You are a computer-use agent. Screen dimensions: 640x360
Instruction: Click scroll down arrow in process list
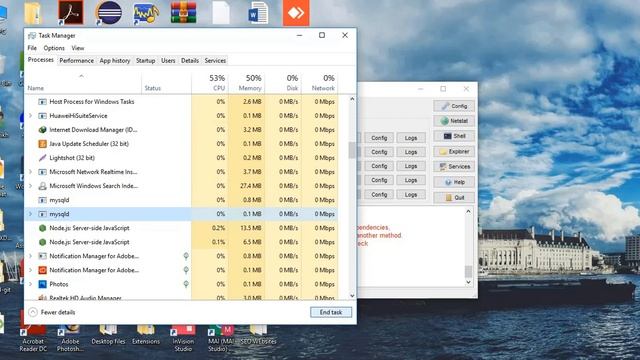coord(352,296)
